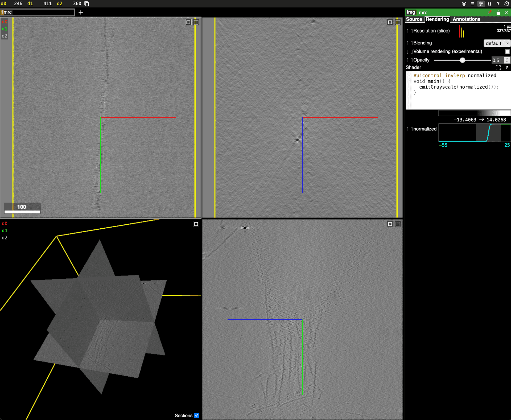Switch to the Rendering tab
The image size is (511, 420).
437,19
